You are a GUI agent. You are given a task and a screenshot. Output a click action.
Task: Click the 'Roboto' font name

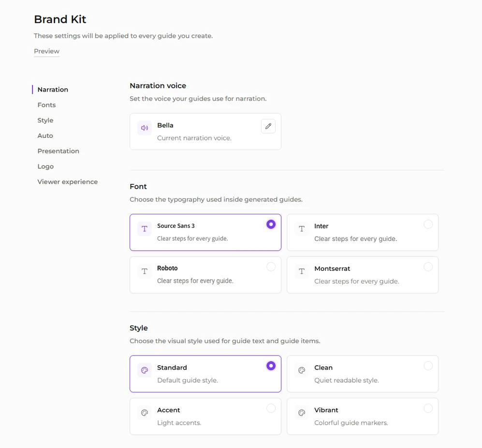pyautogui.click(x=167, y=268)
